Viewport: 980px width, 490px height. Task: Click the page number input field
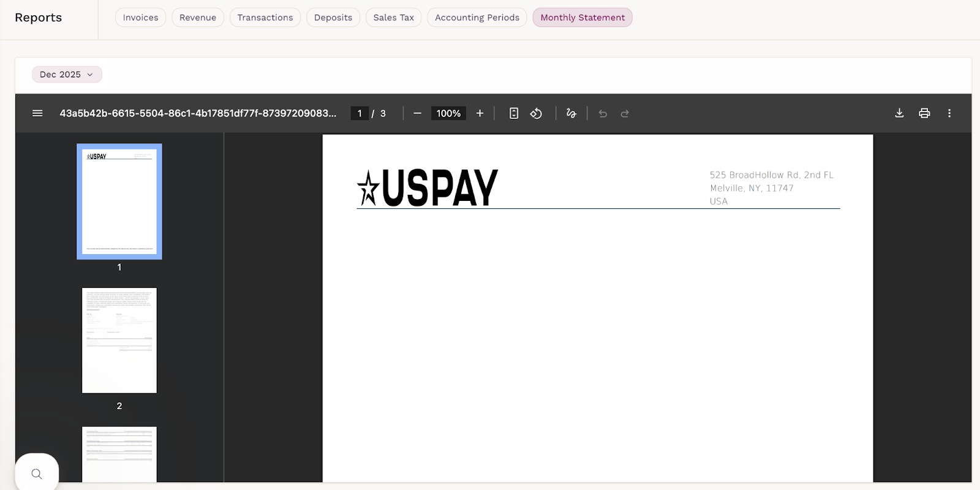pyautogui.click(x=360, y=113)
